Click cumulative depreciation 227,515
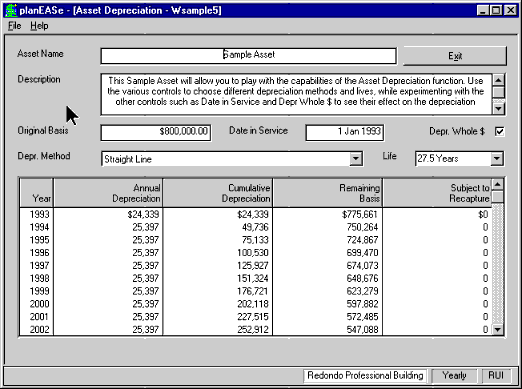This screenshot has height=389, width=522. coord(253,317)
